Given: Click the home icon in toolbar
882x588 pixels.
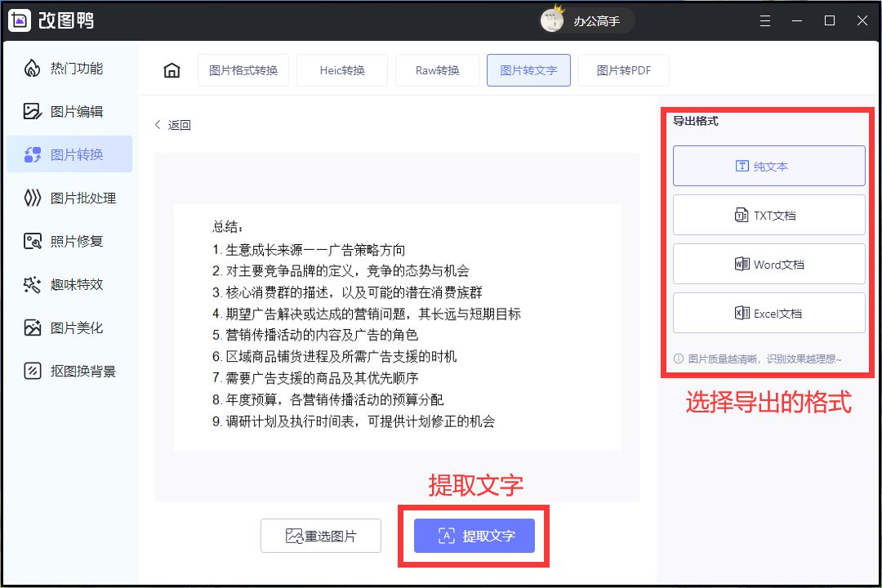Looking at the screenshot, I should click(x=171, y=70).
